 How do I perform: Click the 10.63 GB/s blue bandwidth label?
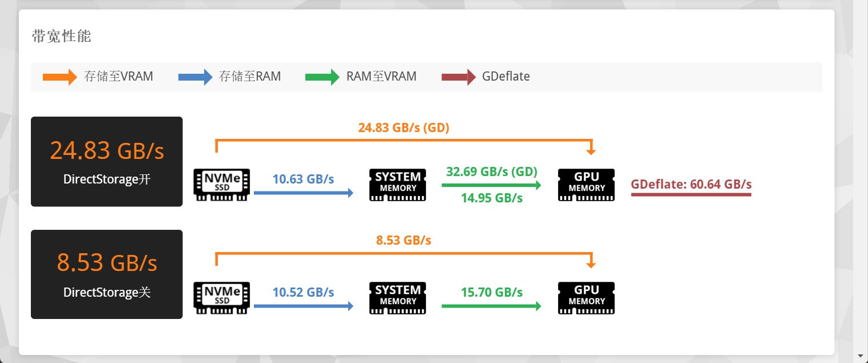click(303, 179)
